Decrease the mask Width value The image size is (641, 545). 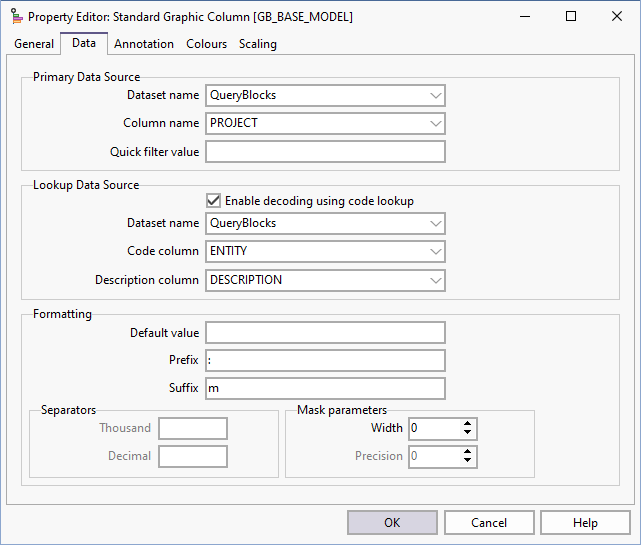coord(468,434)
